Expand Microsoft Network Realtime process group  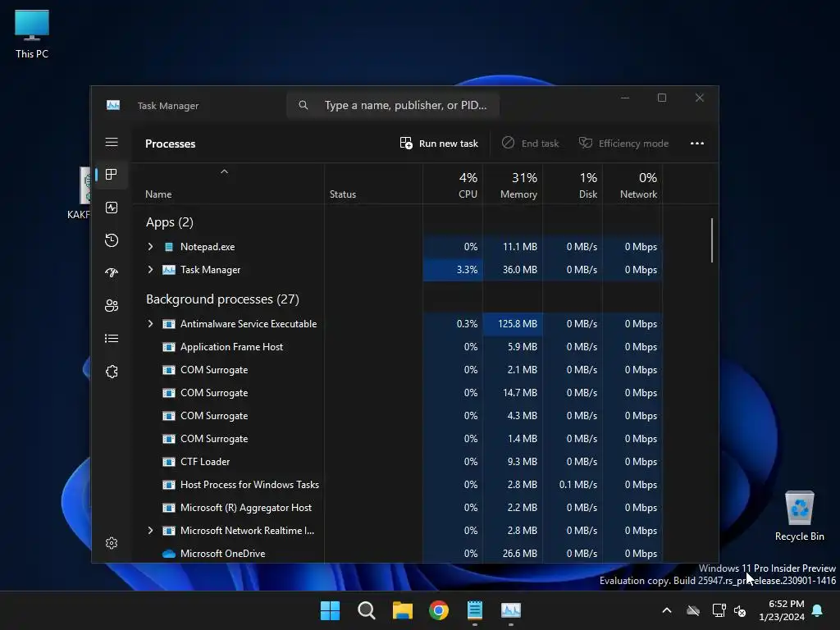tap(151, 531)
